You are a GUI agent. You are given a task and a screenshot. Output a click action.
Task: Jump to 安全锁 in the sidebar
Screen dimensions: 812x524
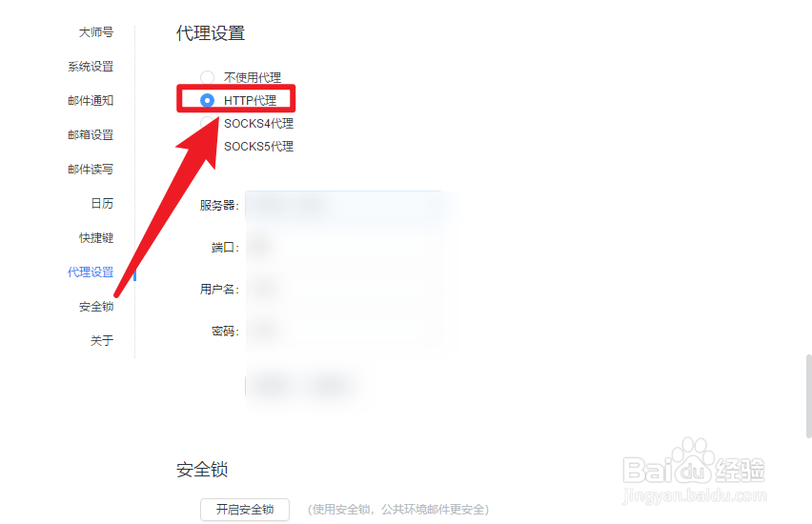coord(96,307)
